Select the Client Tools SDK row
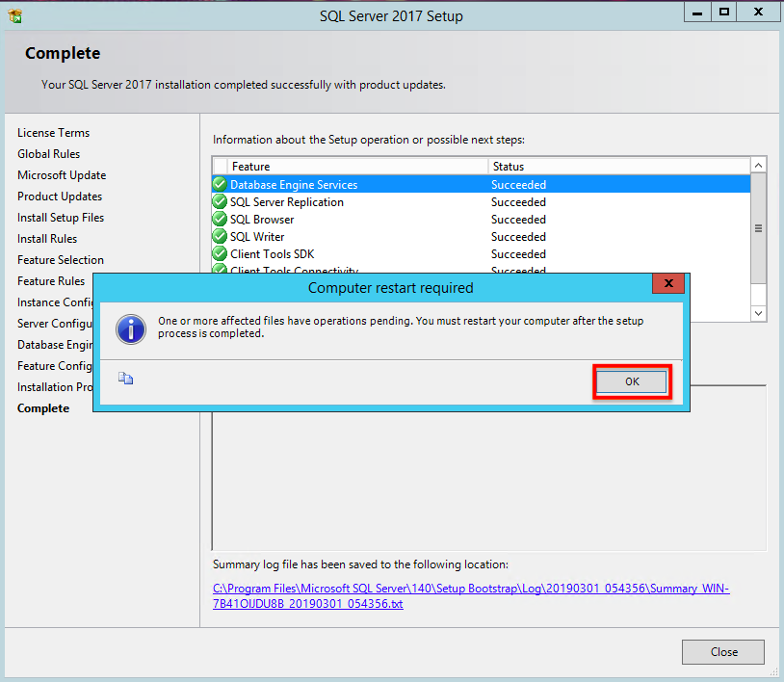Screen dimensions: 784x682 (481, 254)
